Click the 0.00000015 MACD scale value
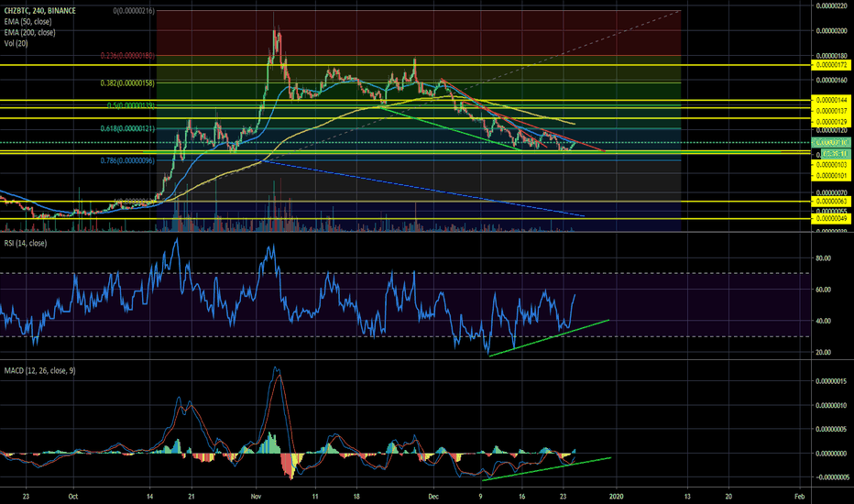Screen dimensions: 854x504 pyautogui.click(x=832, y=381)
